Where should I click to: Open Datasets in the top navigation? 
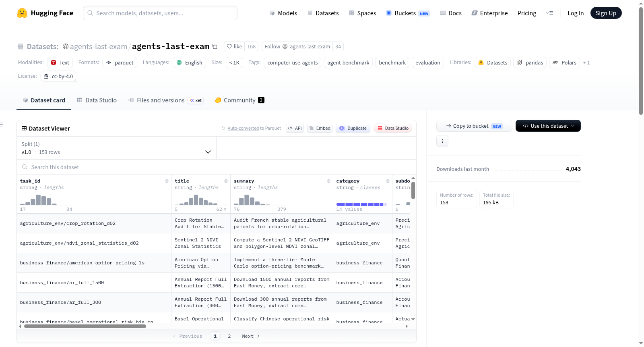pos(323,13)
